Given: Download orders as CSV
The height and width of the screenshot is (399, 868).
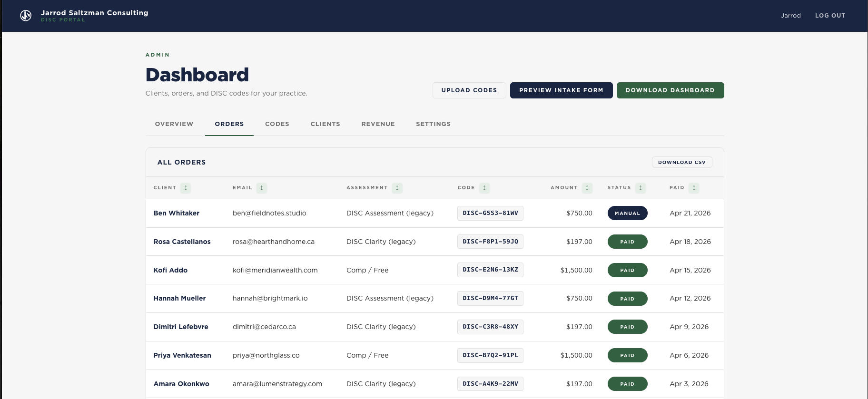Looking at the screenshot, I should click(682, 162).
